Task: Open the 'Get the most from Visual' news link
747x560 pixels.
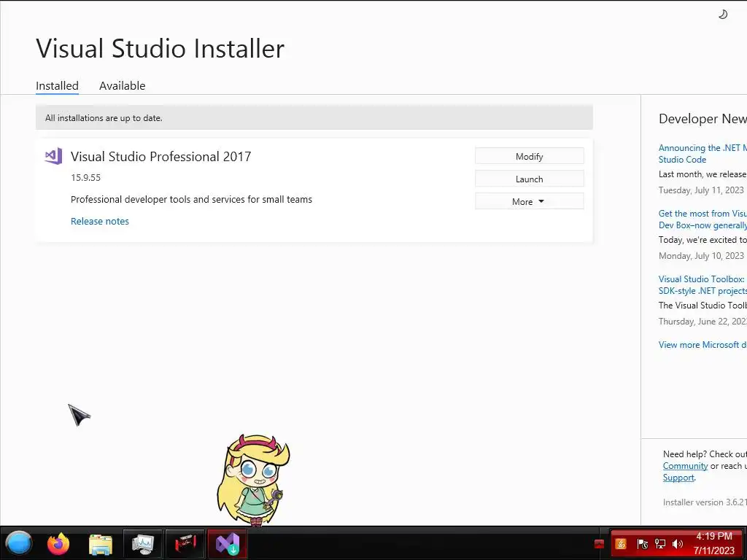Action: (703, 219)
